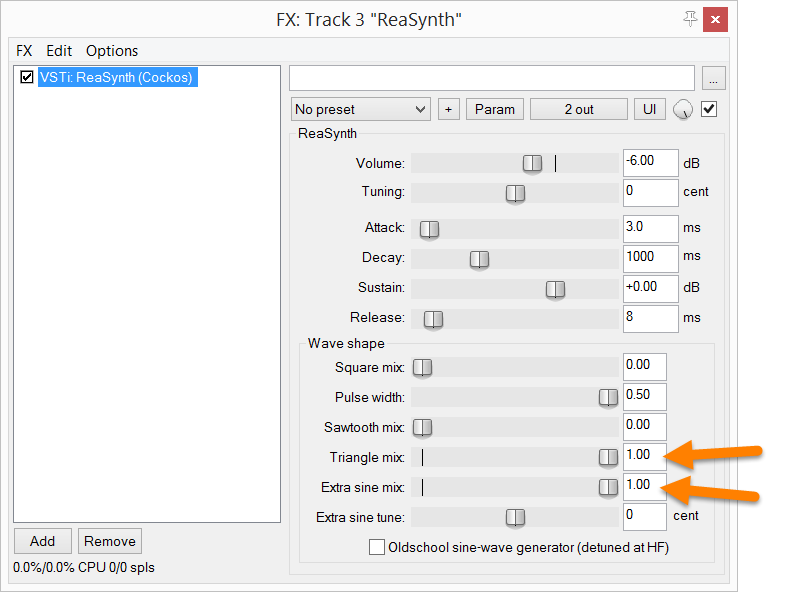
Task: Open the Options menu
Action: coord(112,51)
